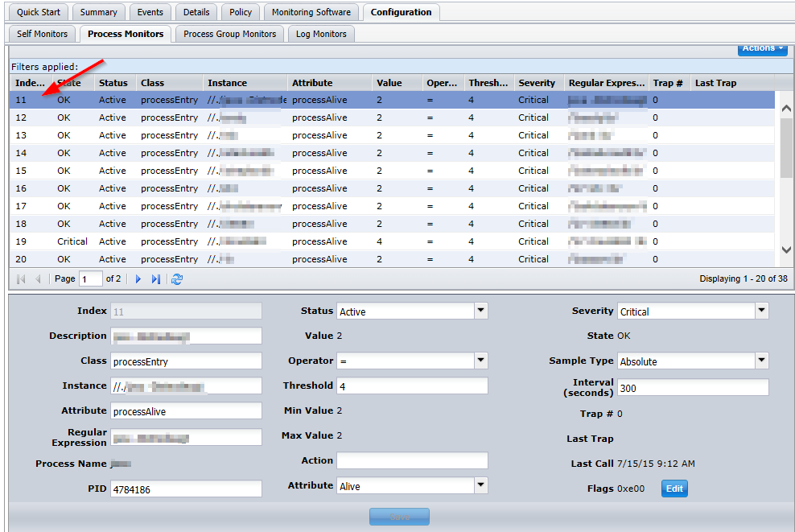Click the Description input field

pyautogui.click(x=186, y=336)
